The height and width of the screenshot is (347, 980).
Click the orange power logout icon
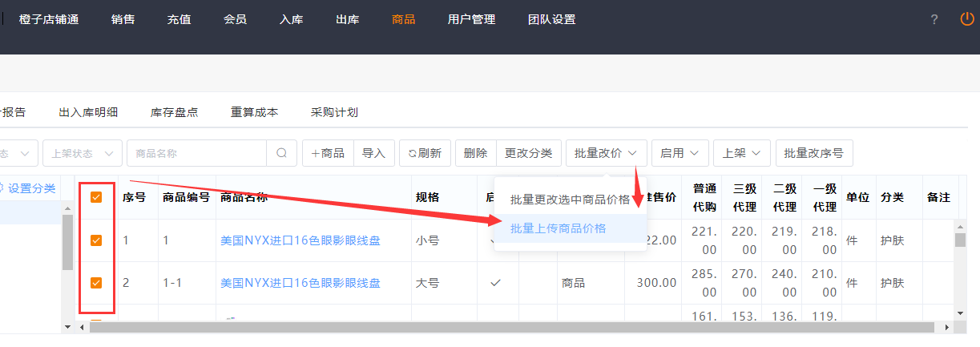[967, 19]
